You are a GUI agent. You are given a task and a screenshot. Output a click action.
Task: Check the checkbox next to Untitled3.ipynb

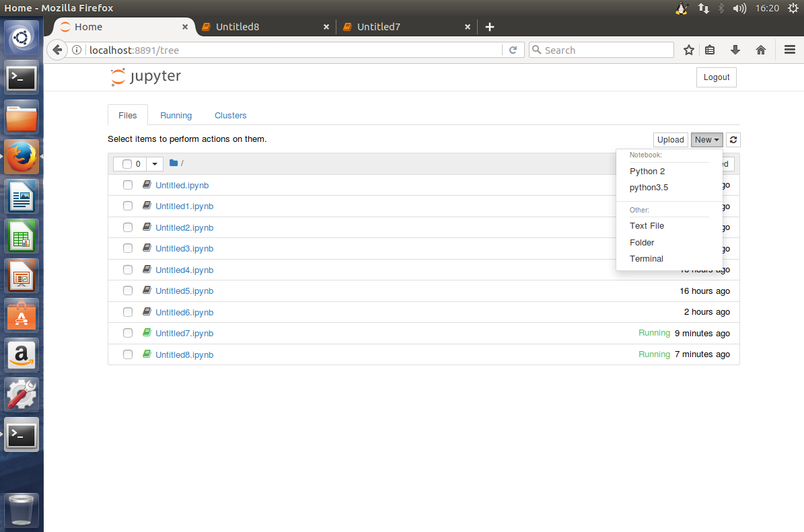coord(128,248)
